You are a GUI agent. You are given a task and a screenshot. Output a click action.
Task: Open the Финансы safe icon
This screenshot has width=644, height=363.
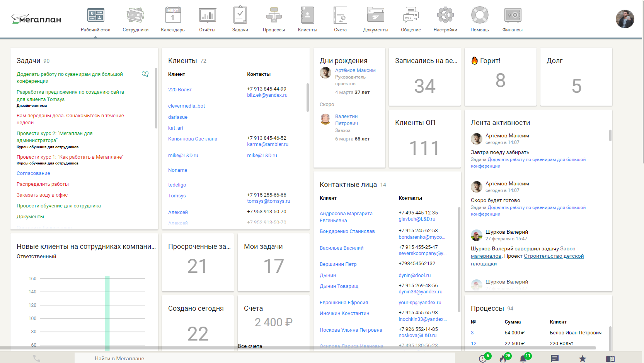point(513,15)
